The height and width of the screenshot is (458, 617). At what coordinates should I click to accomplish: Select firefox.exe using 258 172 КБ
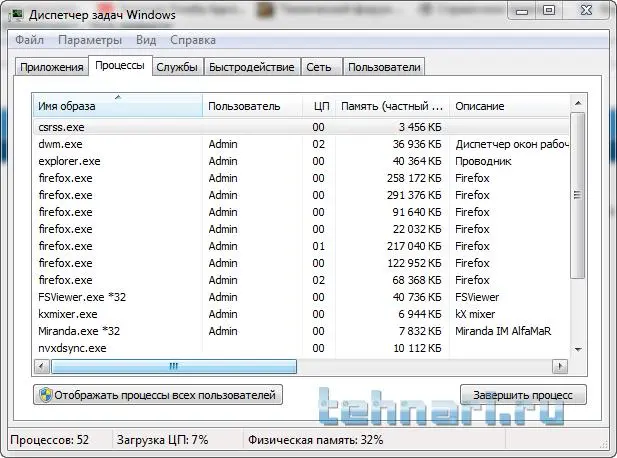point(301,178)
